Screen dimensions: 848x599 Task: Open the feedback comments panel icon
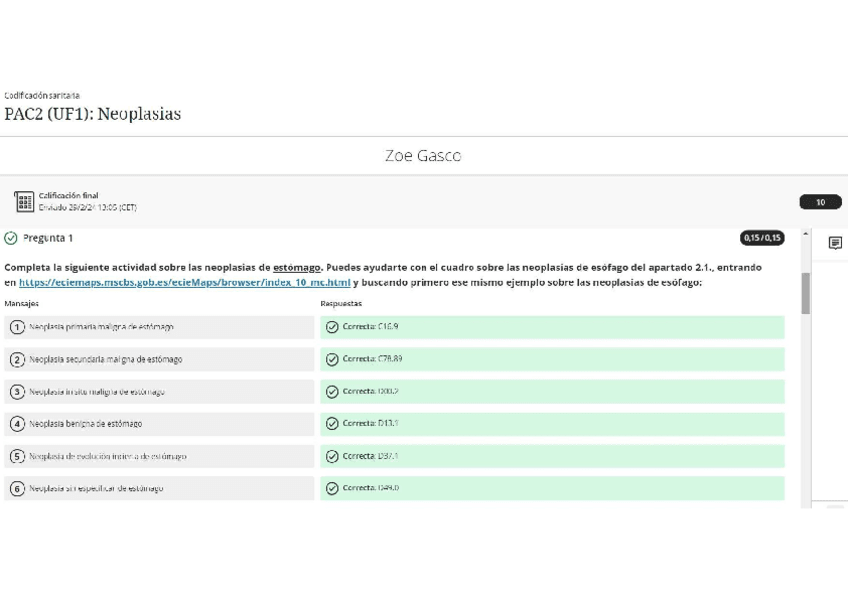[x=835, y=243]
